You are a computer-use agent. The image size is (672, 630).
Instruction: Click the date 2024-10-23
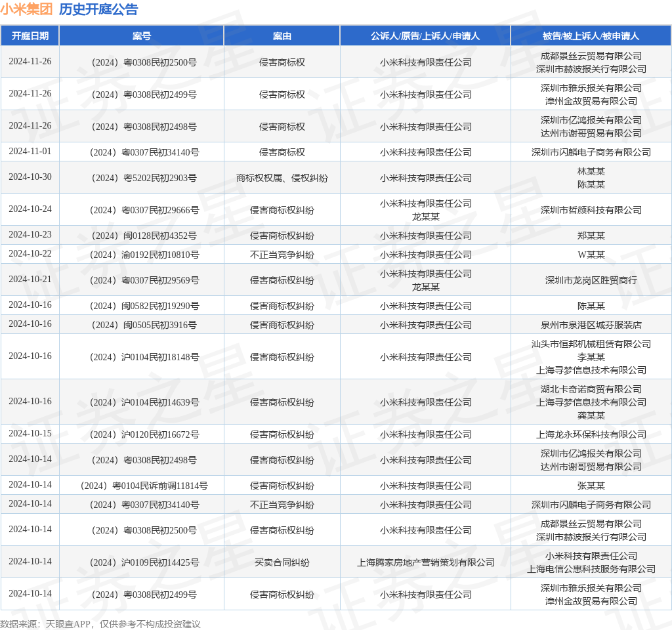[x=30, y=235]
